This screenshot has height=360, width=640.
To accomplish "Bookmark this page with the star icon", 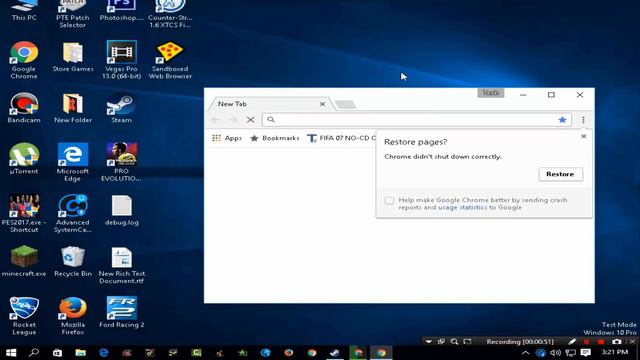I will tap(562, 120).
